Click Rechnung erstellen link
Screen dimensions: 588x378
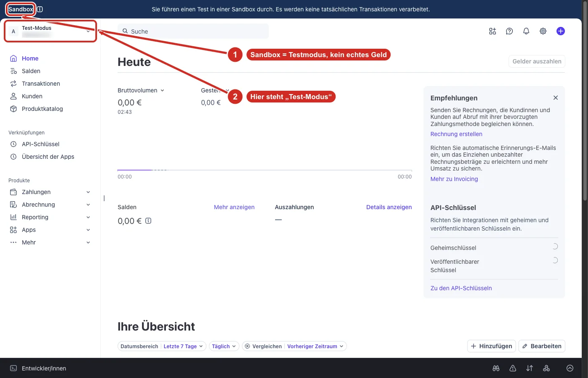(x=456, y=134)
